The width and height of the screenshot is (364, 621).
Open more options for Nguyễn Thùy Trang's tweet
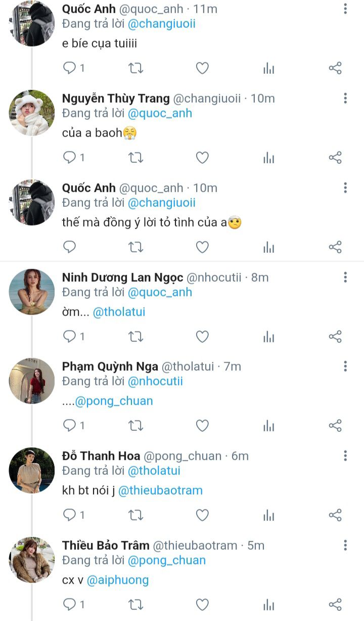click(345, 98)
